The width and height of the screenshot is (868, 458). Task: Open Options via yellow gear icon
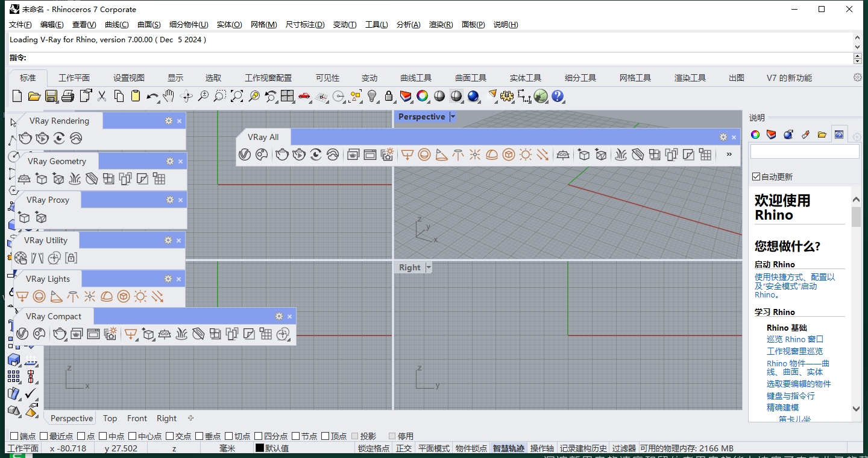coord(507,96)
